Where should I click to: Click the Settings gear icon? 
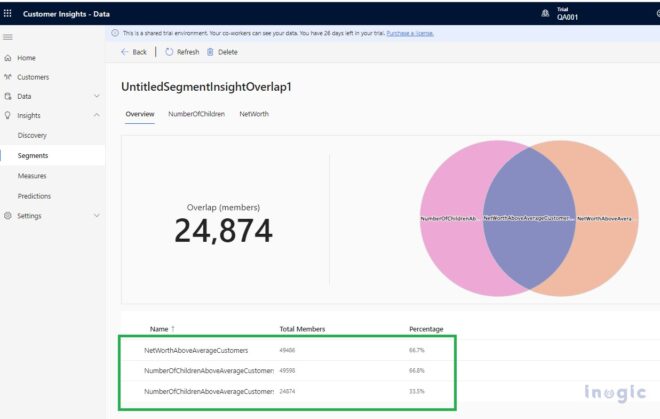pyautogui.click(x=8, y=215)
